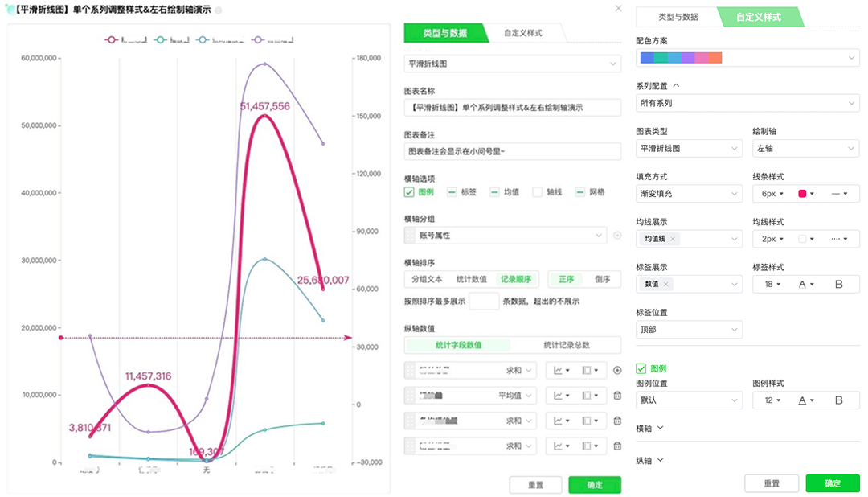The image size is (868, 497).
Task: Toggle the 网格 checkbox
Action: [x=579, y=192]
